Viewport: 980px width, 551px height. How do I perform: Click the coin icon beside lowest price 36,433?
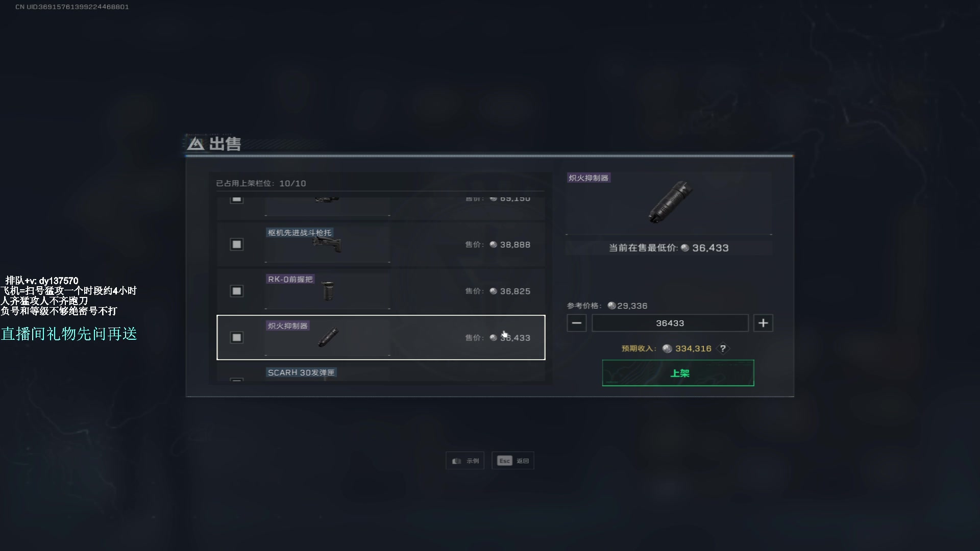point(685,248)
